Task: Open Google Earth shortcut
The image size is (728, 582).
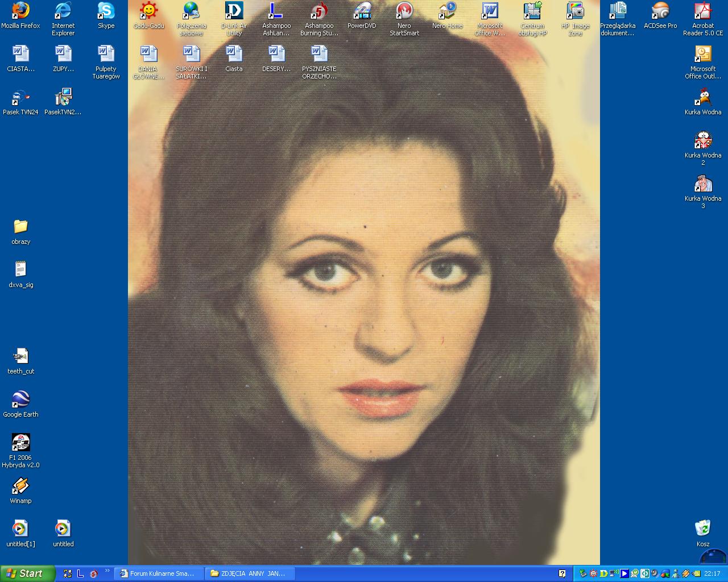Action: coord(20,400)
